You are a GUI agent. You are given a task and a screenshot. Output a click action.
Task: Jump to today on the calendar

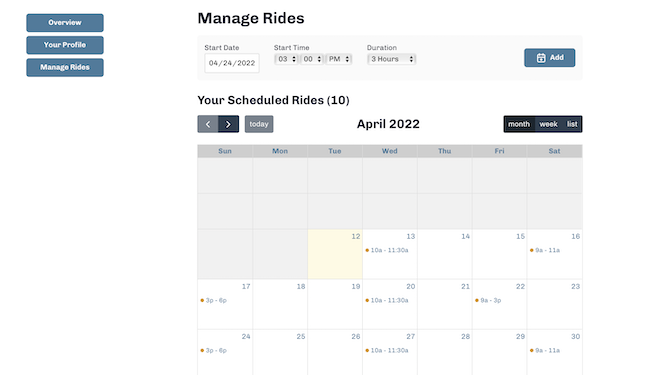(259, 124)
